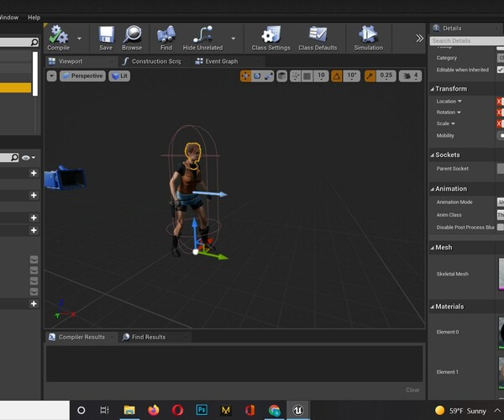The width and height of the screenshot is (504, 420).
Task: Collapse the Materials section
Action: [x=432, y=307]
